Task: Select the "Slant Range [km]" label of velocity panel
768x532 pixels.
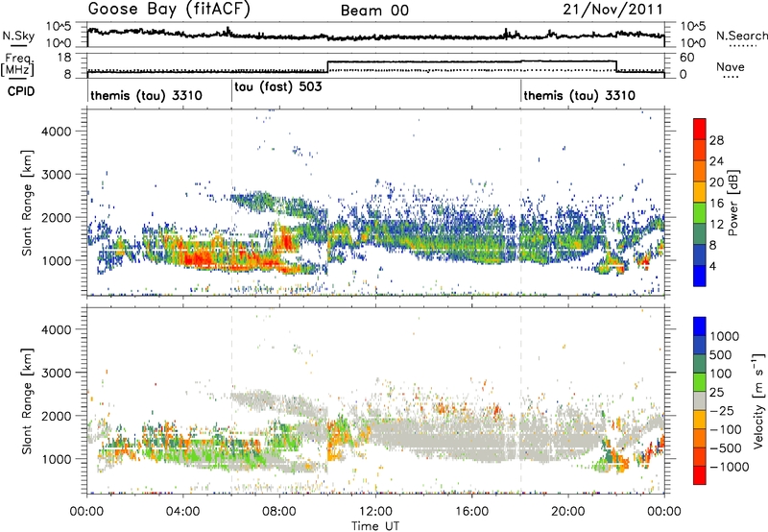Action: (x=27, y=401)
